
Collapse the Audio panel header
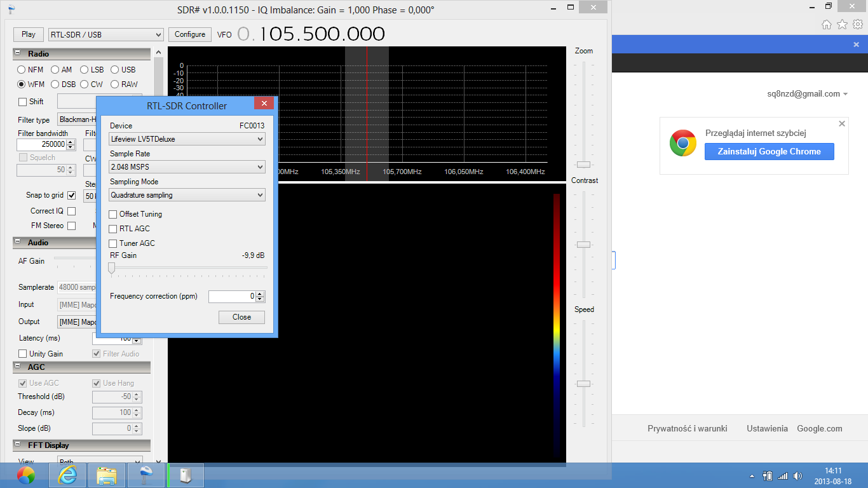point(17,243)
